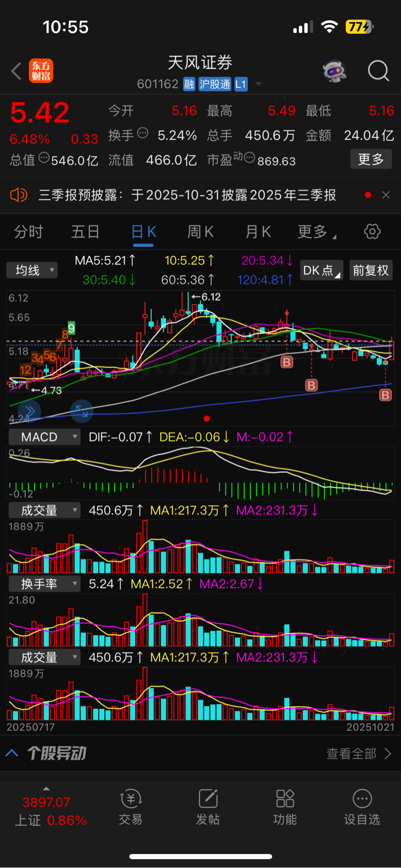The image size is (401, 868).
Task: Switch to the 五日 tab
Action: [x=85, y=232]
